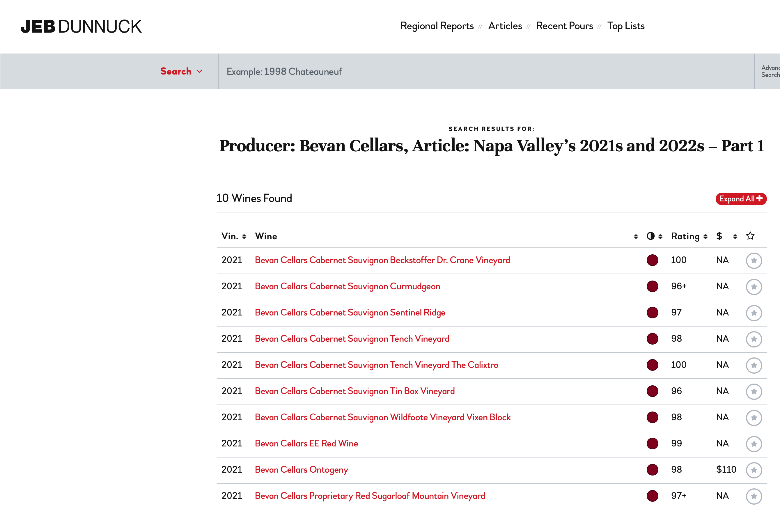Favorite the Sentinel Ridge wine with star
The height and width of the screenshot is (532, 780).
[754, 313]
